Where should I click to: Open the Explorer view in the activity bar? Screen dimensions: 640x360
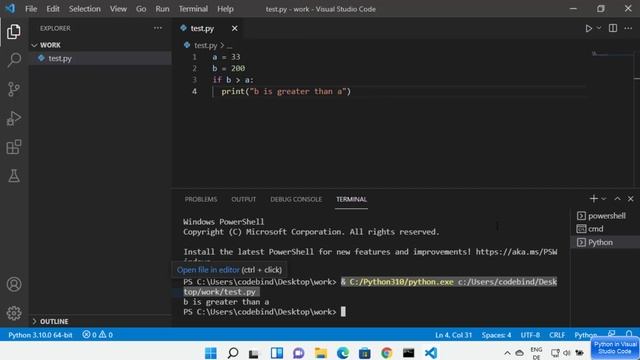[14, 31]
